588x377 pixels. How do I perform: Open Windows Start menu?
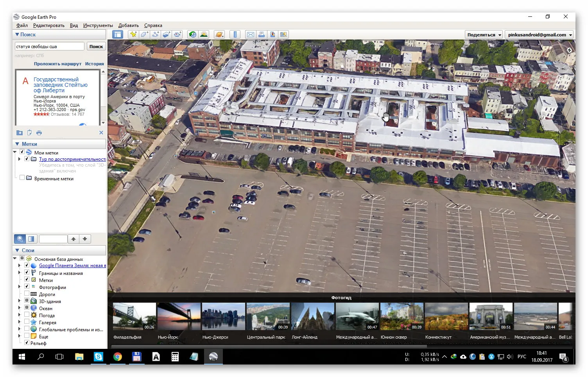(x=22, y=357)
